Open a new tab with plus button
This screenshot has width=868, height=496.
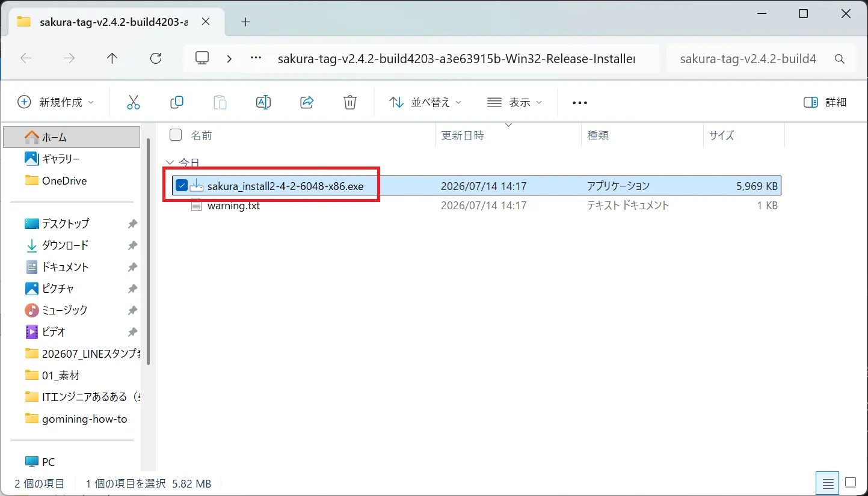[245, 22]
